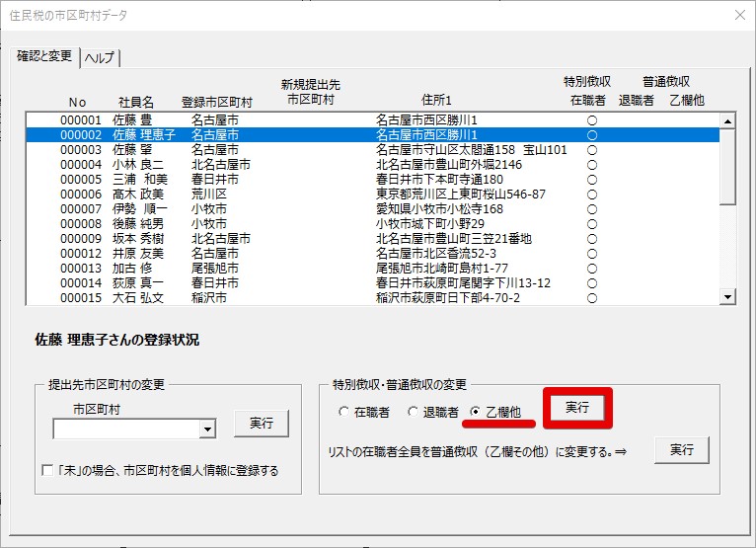Image resolution: width=756 pixels, height=548 pixels.
Task: Select employee row 000012 井原 友美
Action: [x=372, y=253]
